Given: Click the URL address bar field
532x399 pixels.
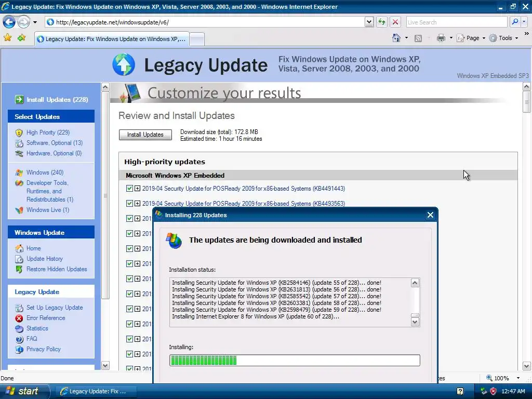Looking at the screenshot, I should tap(205, 22).
